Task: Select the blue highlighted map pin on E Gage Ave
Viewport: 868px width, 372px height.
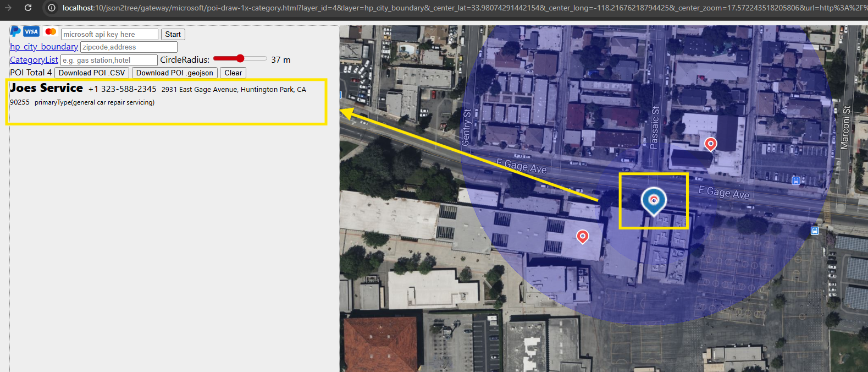Action: 654,201
